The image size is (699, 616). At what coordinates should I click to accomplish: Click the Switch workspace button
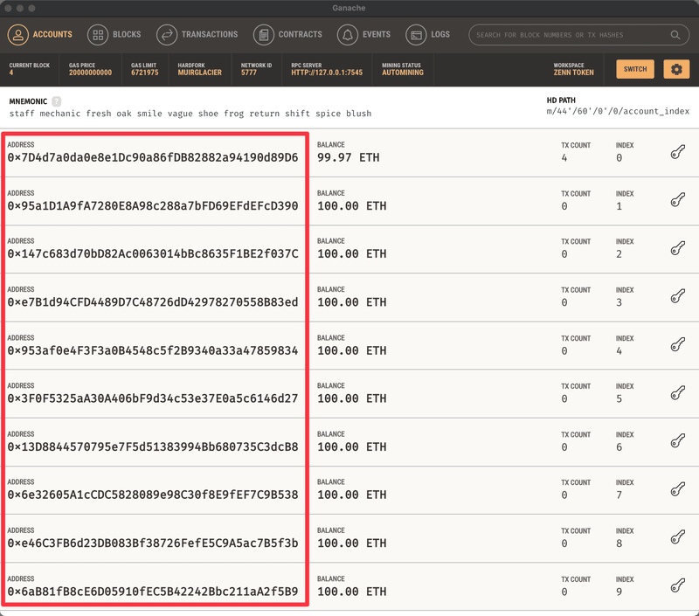[x=635, y=69]
